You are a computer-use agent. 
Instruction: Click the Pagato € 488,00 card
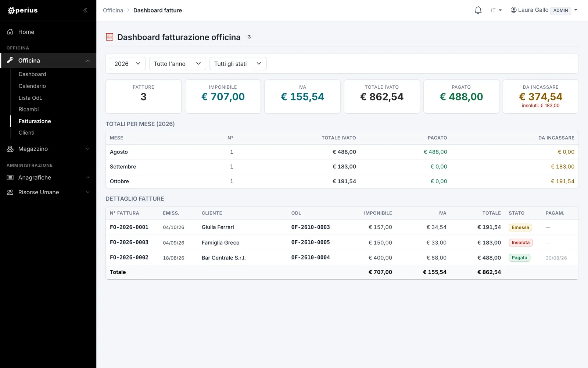(x=461, y=96)
